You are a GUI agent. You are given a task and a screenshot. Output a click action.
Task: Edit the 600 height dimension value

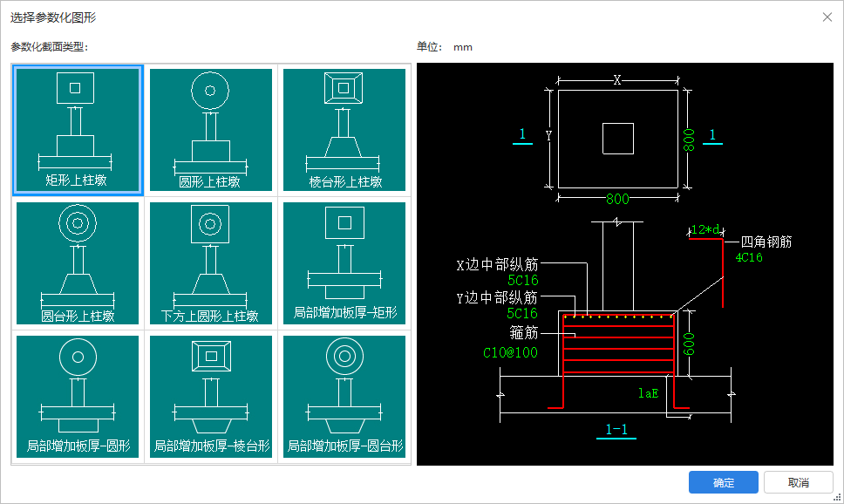coord(689,344)
